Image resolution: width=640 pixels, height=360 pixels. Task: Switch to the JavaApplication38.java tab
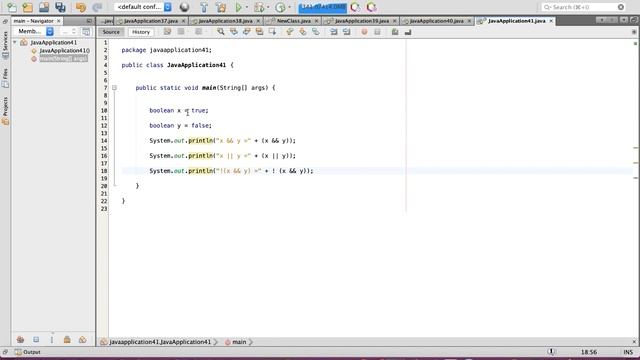click(x=225, y=21)
